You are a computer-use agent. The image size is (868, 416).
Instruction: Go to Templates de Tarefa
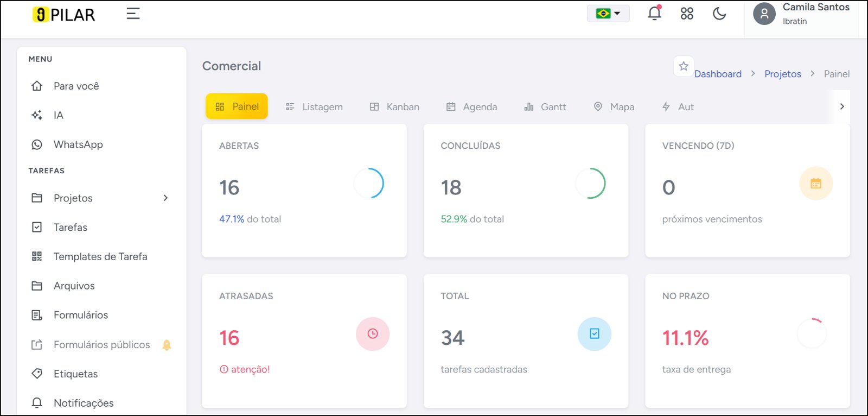(x=101, y=256)
